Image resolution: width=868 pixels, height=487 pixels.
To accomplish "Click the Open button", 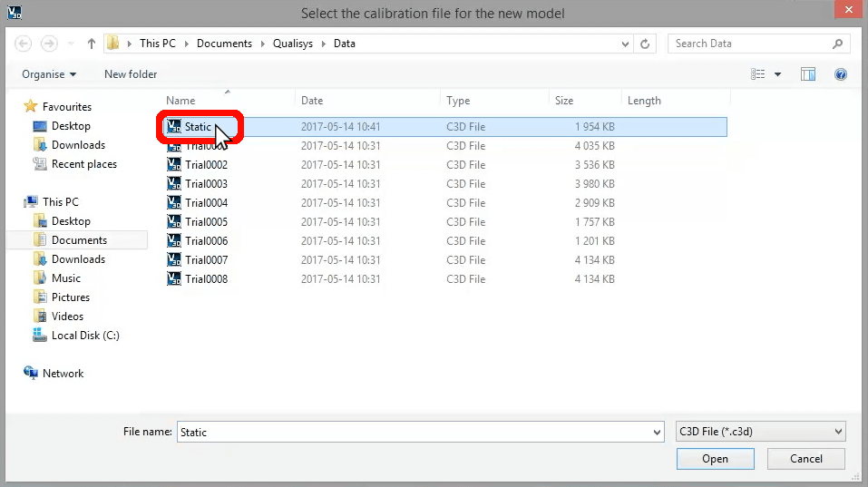I will coord(715,459).
